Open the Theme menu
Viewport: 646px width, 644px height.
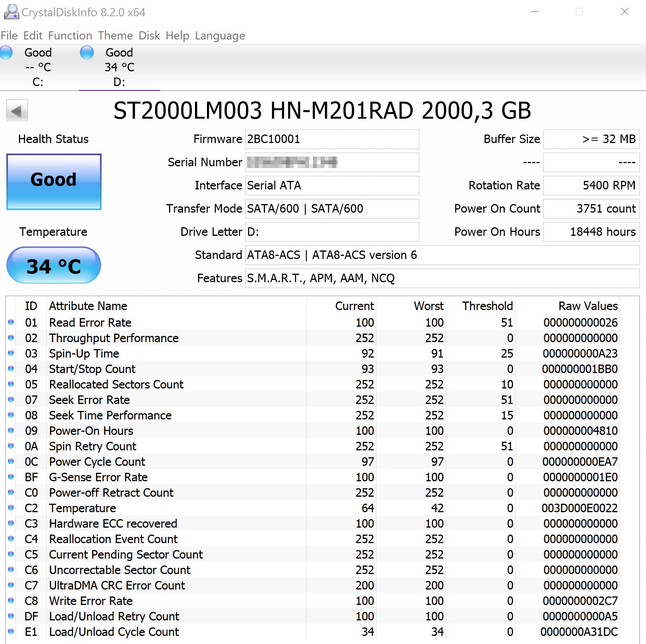tap(115, 36)
